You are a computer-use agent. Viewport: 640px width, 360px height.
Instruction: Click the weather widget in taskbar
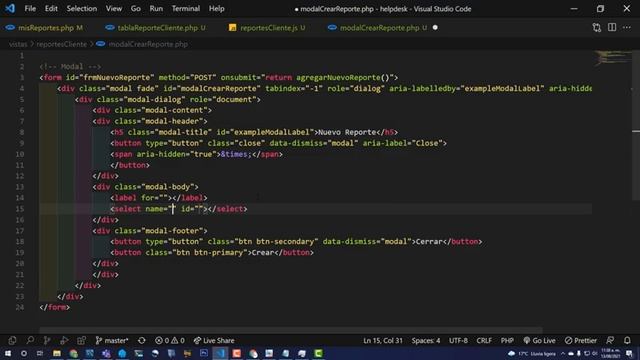531,353
